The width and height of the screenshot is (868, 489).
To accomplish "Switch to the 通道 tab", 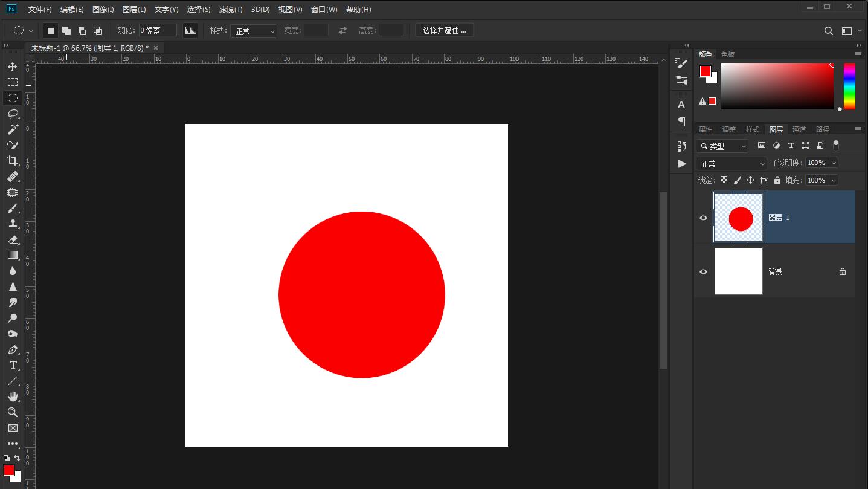I will (x=799, y=129).
